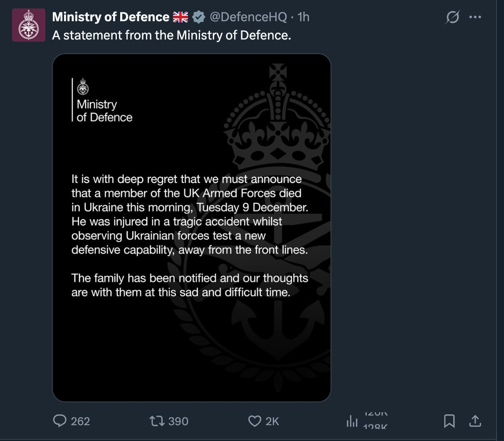
Task: Click the 390 reposts count
Action: pyautogui.click(x=178, y=421)
